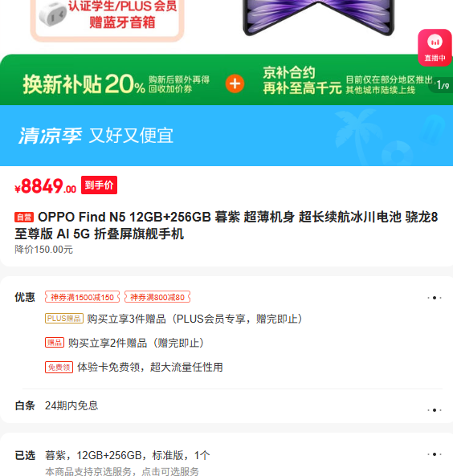Screen dimensions: 453x476
Task: Expand the 优惠 promotions three-dot menu
Action: 435,298
